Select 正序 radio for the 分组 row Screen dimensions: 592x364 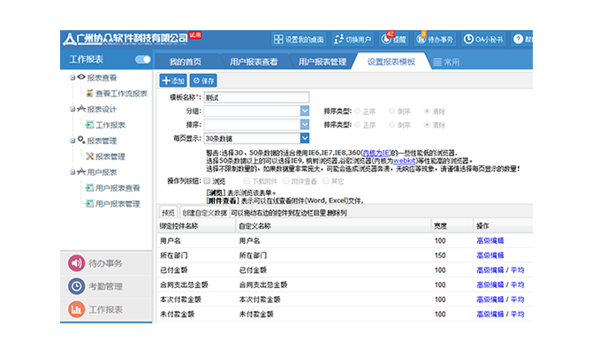click(355, 111)
